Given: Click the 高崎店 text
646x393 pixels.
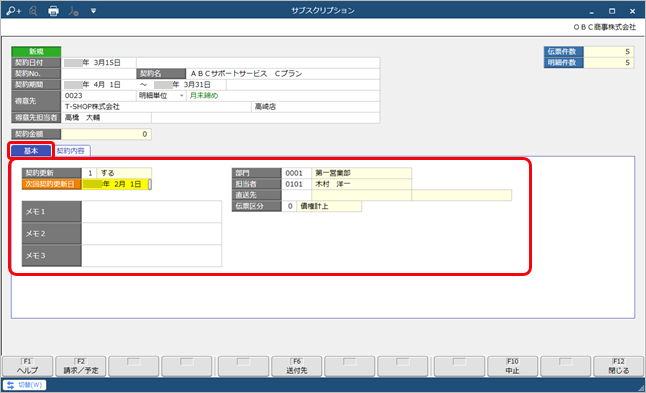Looking at the screenshot, I should (x=265, y=107).
